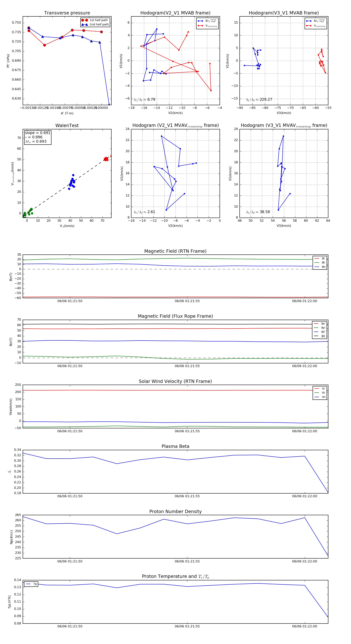
Task: Click the Bx' legend entry
Action: click(320, 324)
